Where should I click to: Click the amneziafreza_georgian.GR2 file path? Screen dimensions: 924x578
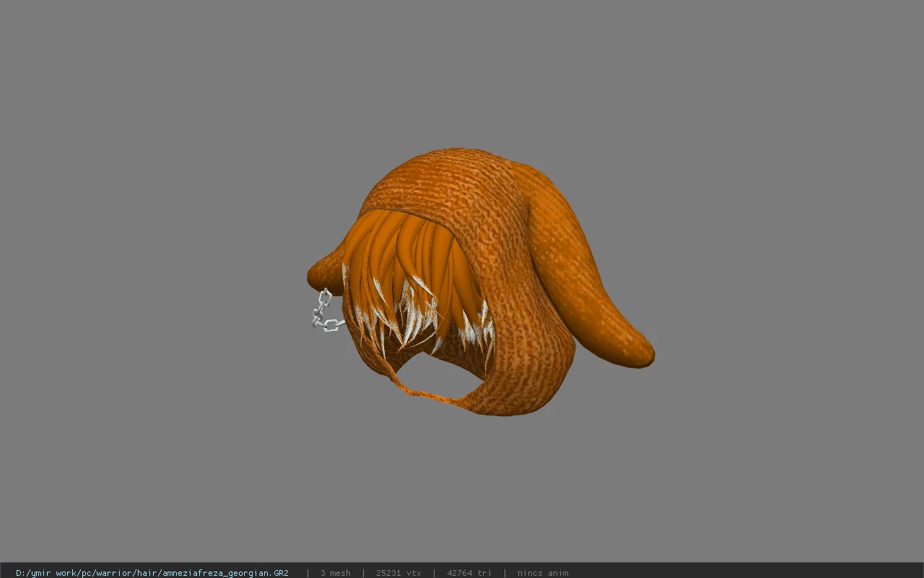[152, 573]
